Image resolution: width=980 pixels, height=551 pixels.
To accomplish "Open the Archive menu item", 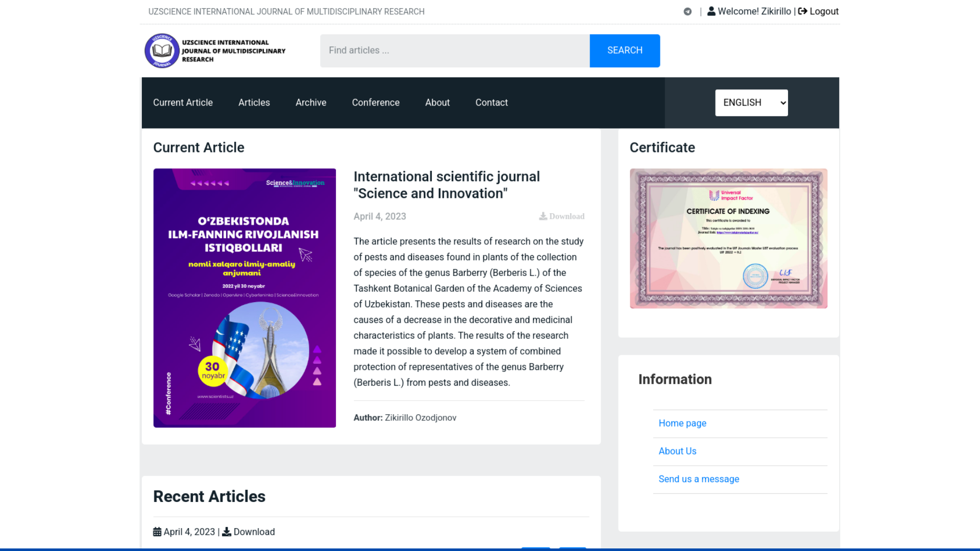I will point(311,103).
